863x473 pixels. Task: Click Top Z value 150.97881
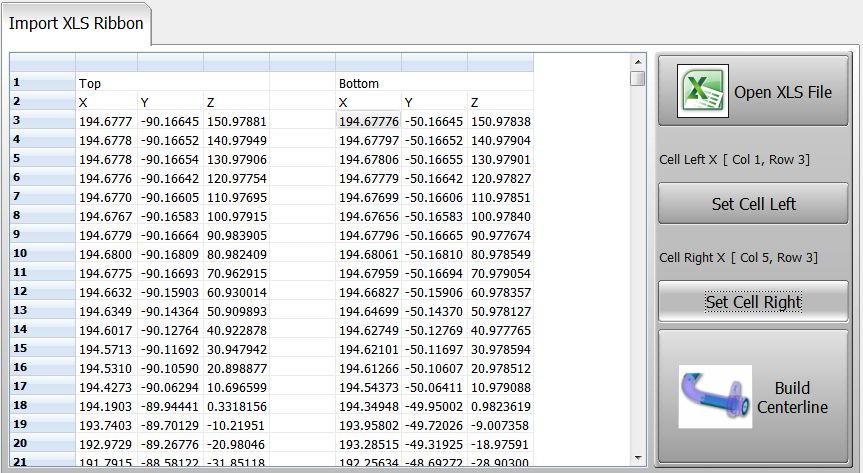click(236, 121)
